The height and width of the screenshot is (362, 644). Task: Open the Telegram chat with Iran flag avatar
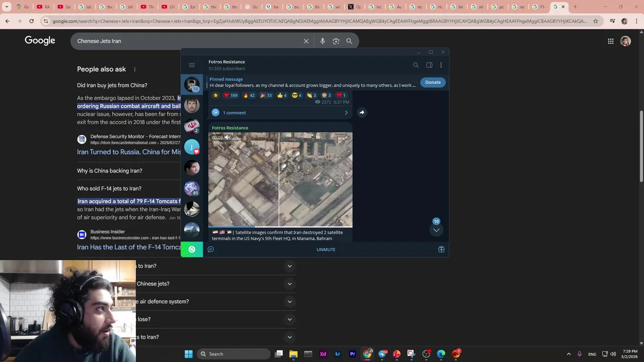tap(192, 126)
